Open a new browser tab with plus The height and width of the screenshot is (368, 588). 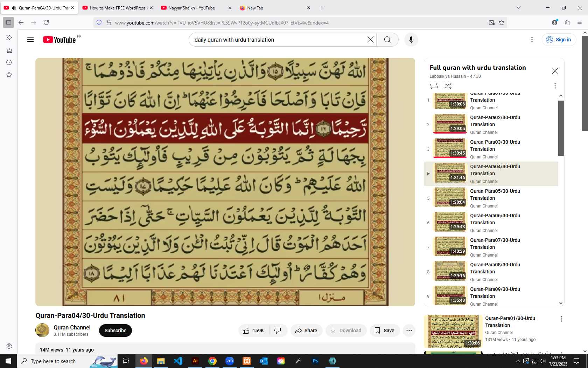(322, 8)
